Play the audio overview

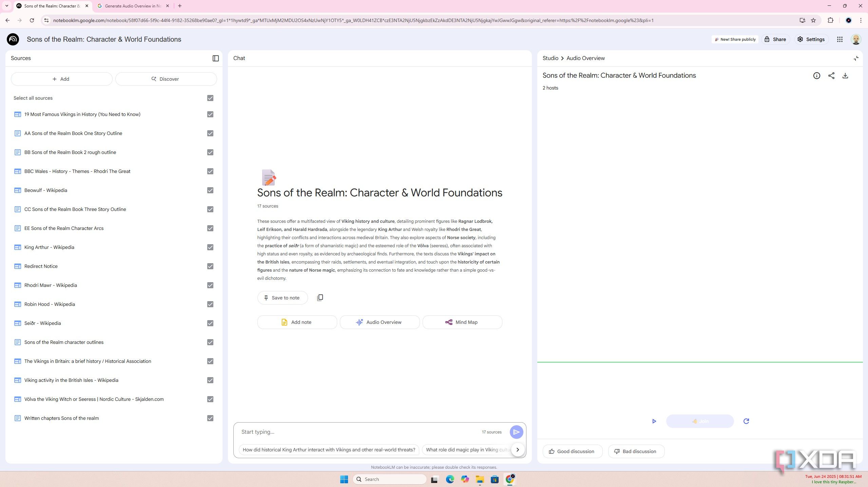point(654,421)
